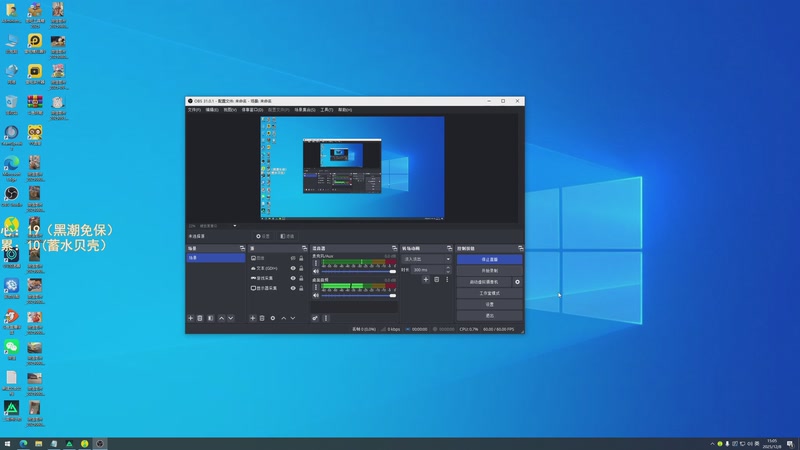Remove selected source with trash icon

pyautogui.click(x=262, y=318)
